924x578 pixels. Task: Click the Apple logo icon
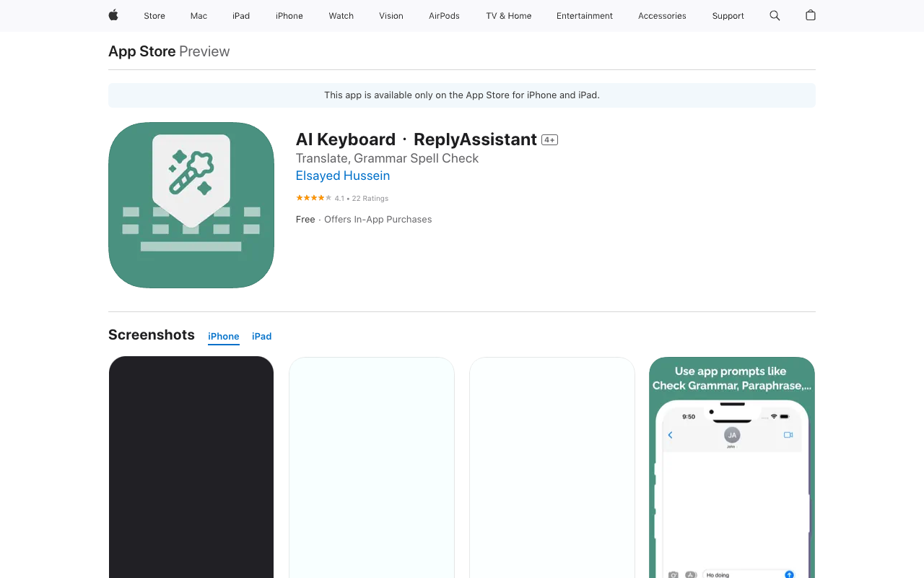tap(113, 15)
